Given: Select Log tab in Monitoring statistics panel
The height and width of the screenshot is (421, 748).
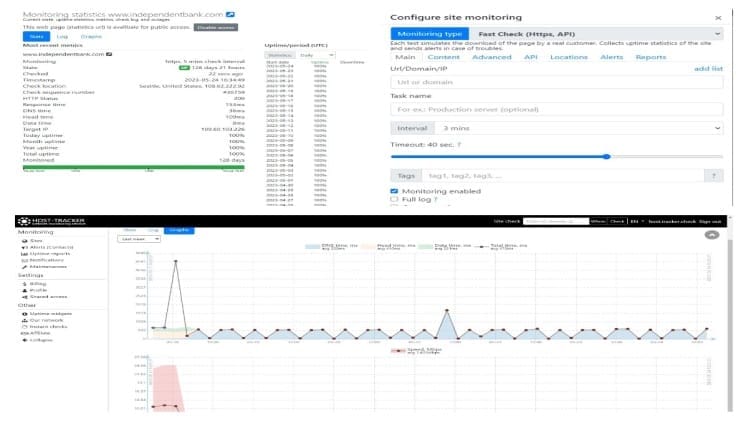Looking at the screenshot, I should pos(62,37).
